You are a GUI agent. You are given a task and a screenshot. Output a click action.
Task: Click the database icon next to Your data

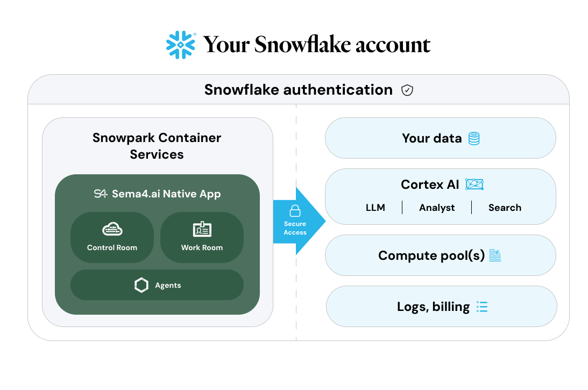pyautogui.click(x=474, y=138)
